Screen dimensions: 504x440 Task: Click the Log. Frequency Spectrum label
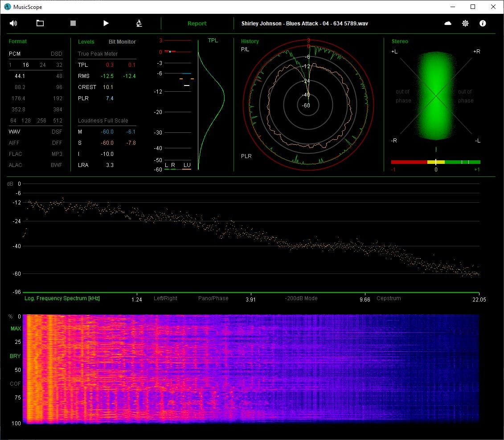(x=62, y=298)
